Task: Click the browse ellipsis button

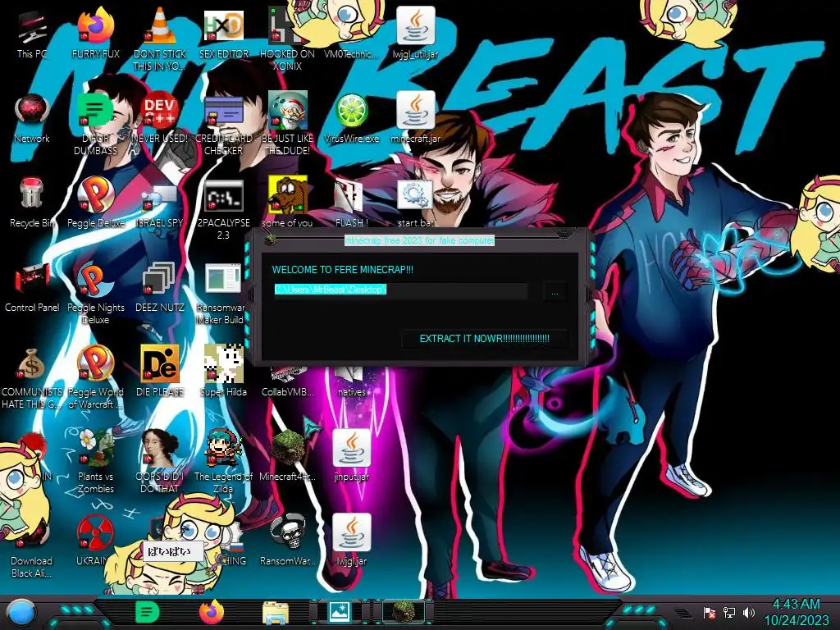Action: [555, 292]
